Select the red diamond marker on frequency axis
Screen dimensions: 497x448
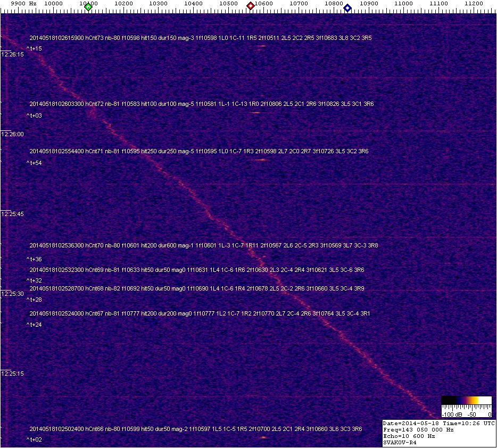[x=250, y=6]
